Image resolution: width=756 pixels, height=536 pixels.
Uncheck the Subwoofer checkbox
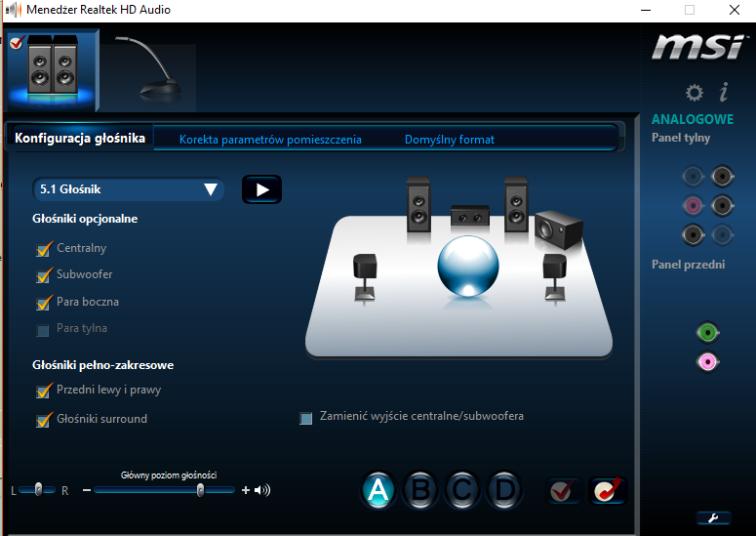click(43, 275)
